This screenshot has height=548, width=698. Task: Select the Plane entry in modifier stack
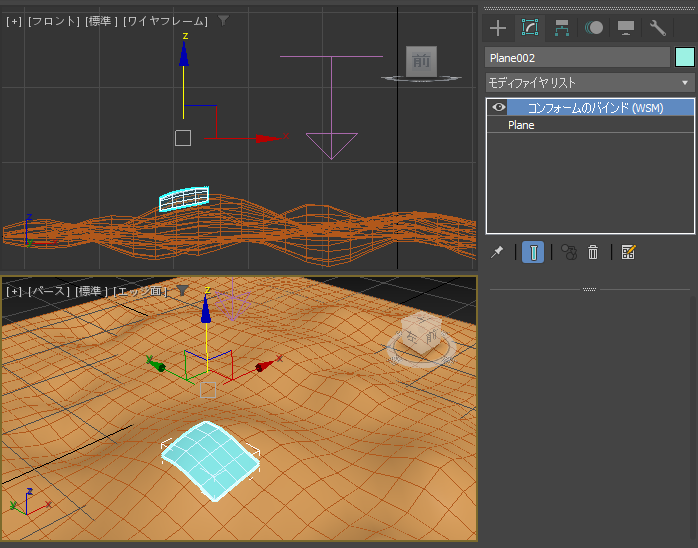point(521,125)
